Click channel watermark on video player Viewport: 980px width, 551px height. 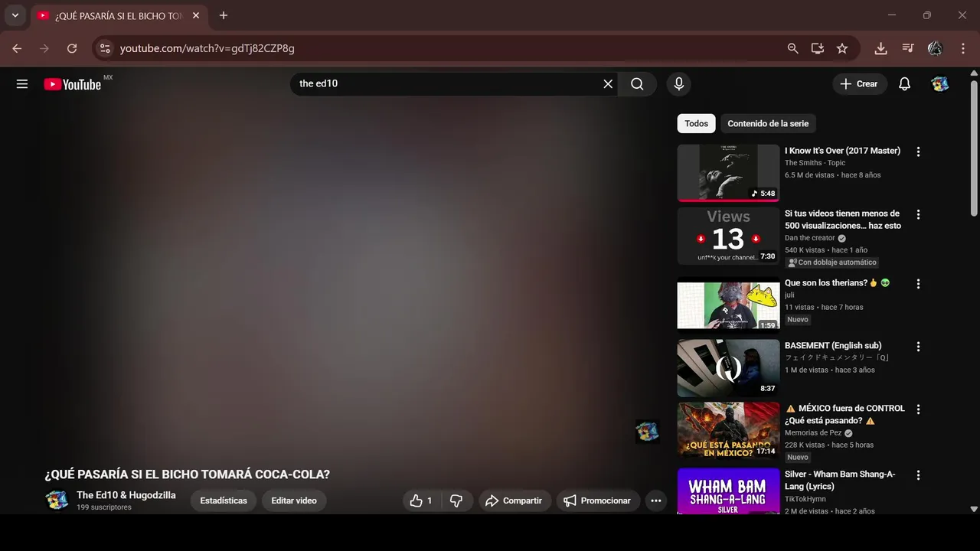[647, 432]
